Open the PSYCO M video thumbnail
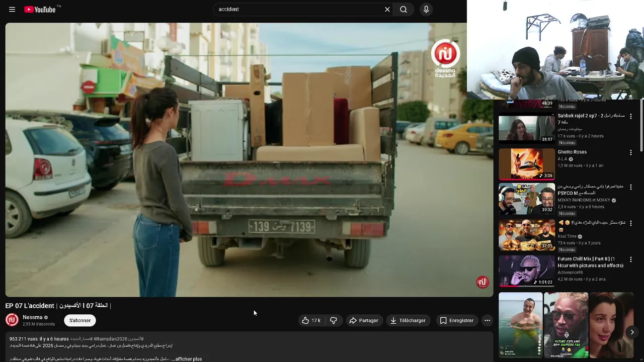The height and width of the screenshot is (362, 644). [526, 199]
